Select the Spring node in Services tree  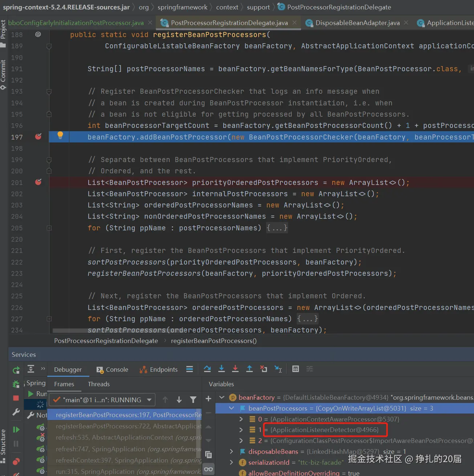(36, 383)
